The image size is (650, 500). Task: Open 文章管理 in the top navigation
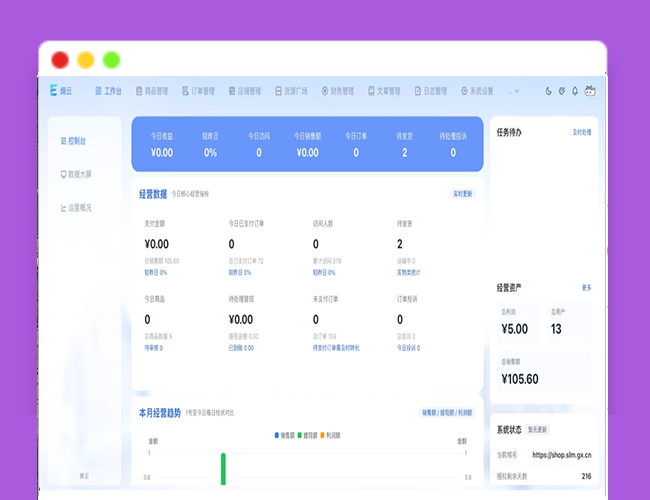pos(384,91)
